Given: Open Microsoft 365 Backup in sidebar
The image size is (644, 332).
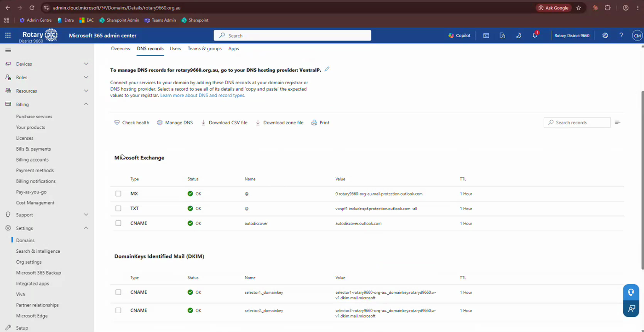Looking at the screenshot, I should coord(39,273).
